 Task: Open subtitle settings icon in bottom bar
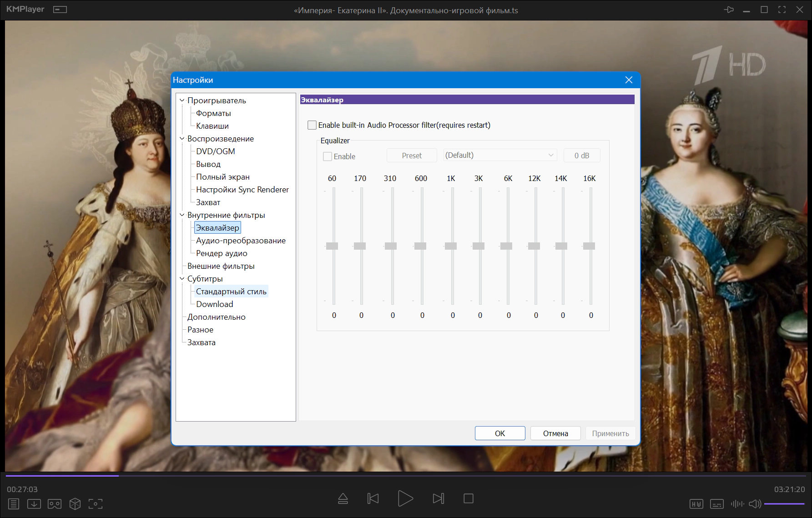pyautogui.click(x=717, y=504)
